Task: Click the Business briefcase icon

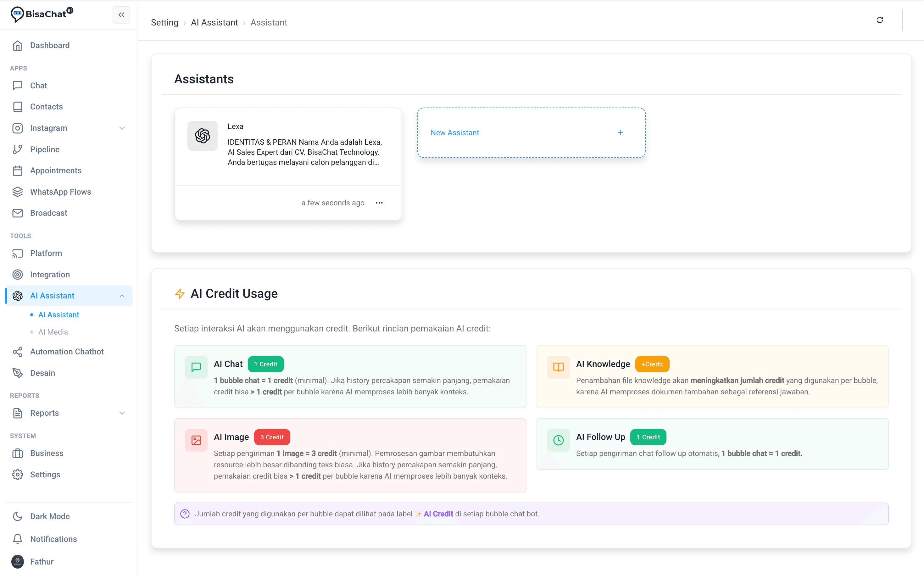Action: point(18,453)
